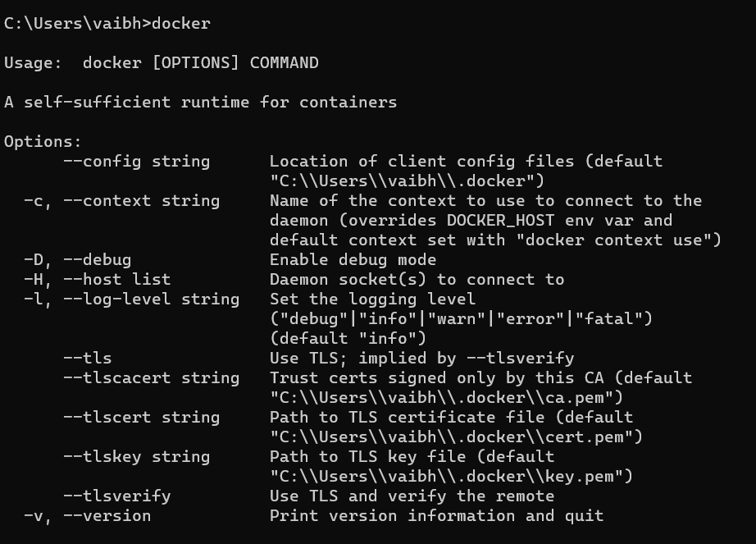
Task: Click "Print version information and quit" description
Action: pos(436,516)
